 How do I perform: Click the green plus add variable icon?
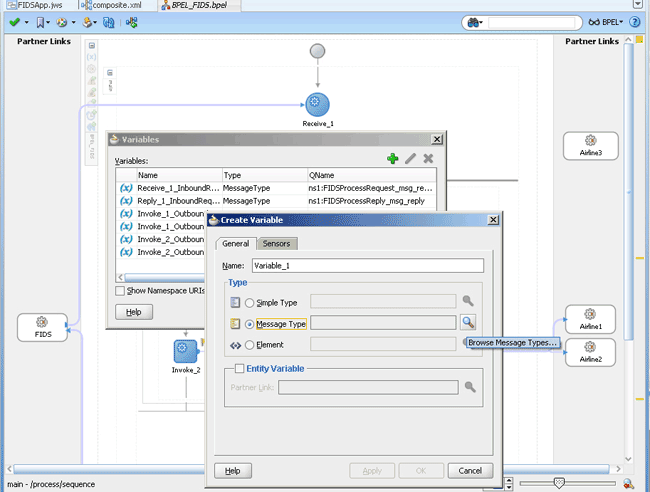tap(393, 158)
